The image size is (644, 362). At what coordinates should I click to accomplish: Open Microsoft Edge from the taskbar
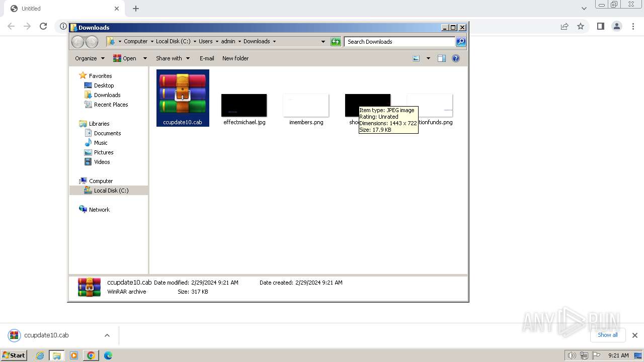[108, 355]
